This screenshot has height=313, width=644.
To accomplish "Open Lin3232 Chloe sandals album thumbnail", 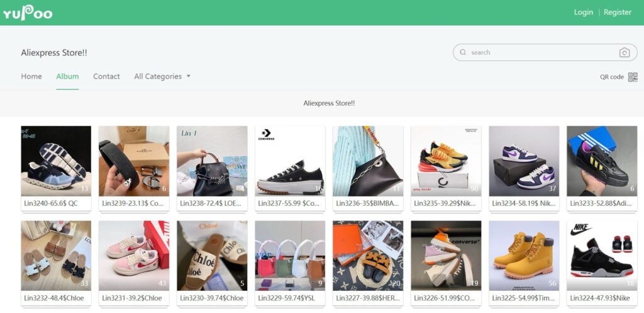I will point(56,256).
